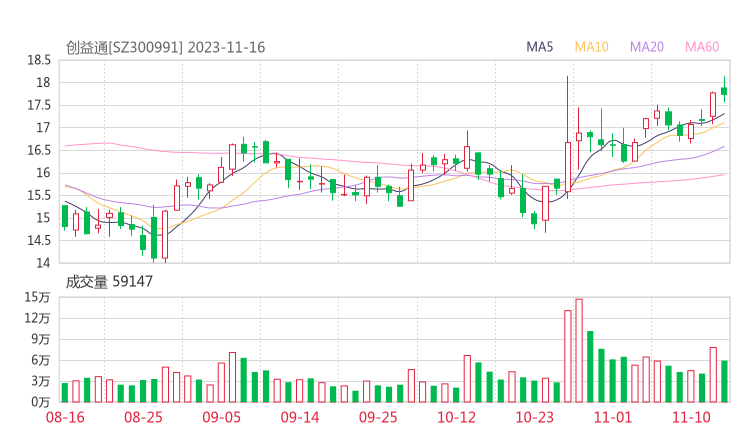This screenshot has height=440, width=740.
Task: Select the 08-25 date axis label
Action: click(143, 416)
